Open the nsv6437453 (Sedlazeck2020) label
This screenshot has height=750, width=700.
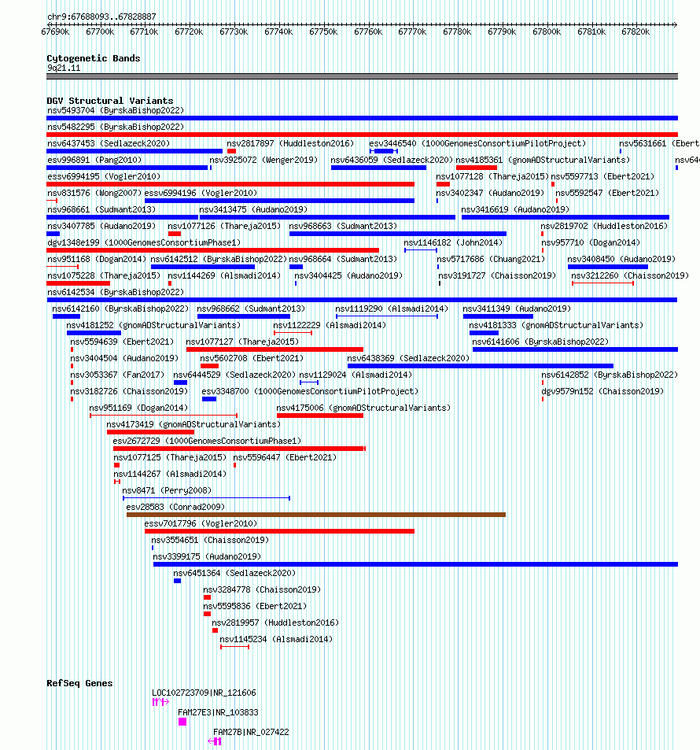(109, 143)
